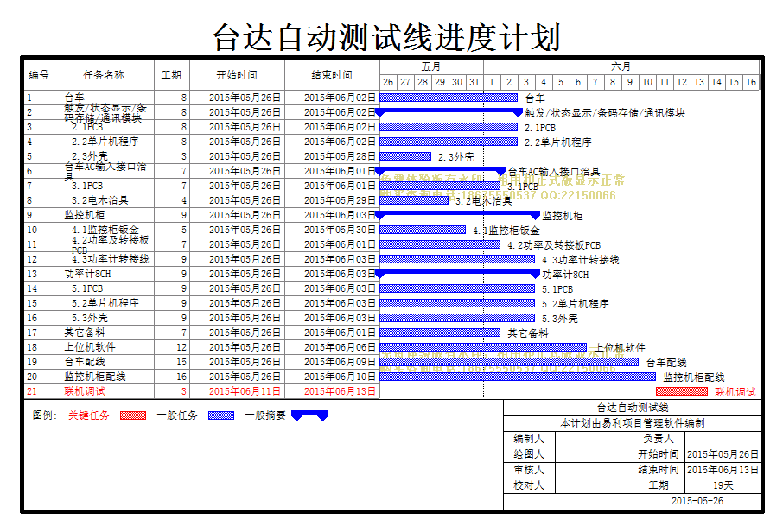Click the blue 一般任务 legend swatch
The width and height of the screenshot is (783, 532).
[x=220, y=415]
